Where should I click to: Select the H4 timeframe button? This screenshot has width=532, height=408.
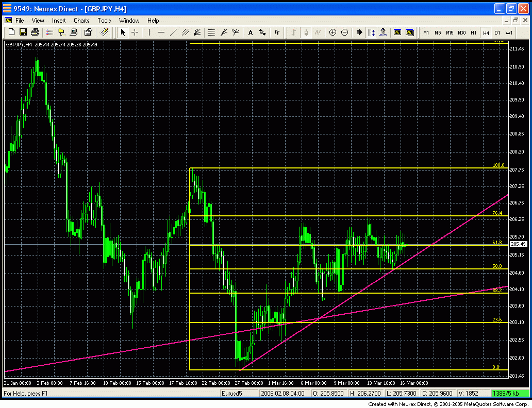(486, 32)
